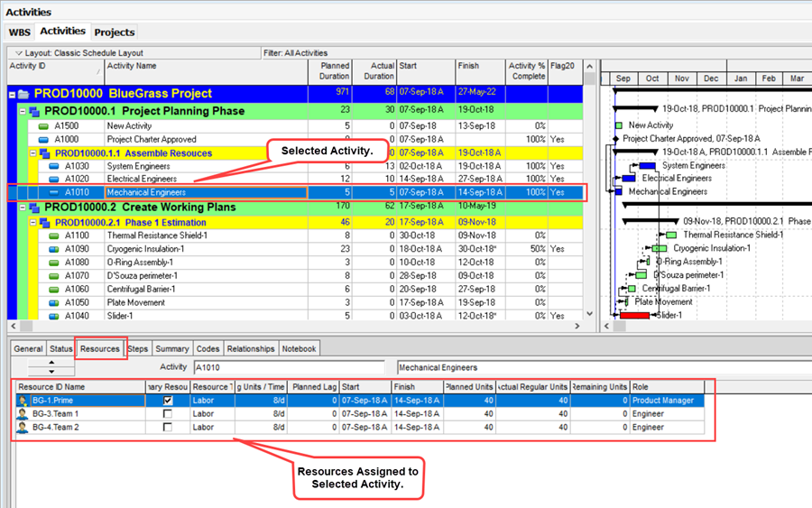
Task: Sort by the Activity Name column header
Action: (206, 71)
